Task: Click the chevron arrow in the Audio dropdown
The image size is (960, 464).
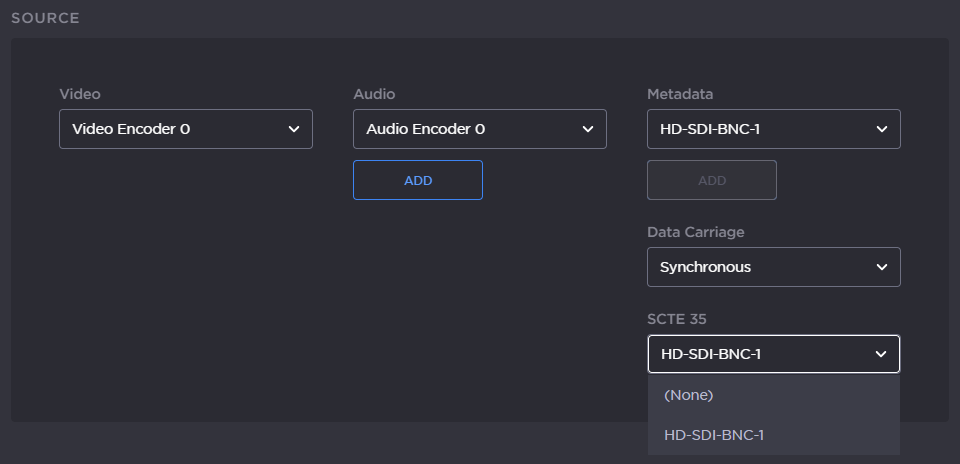Action: [588, 129]
